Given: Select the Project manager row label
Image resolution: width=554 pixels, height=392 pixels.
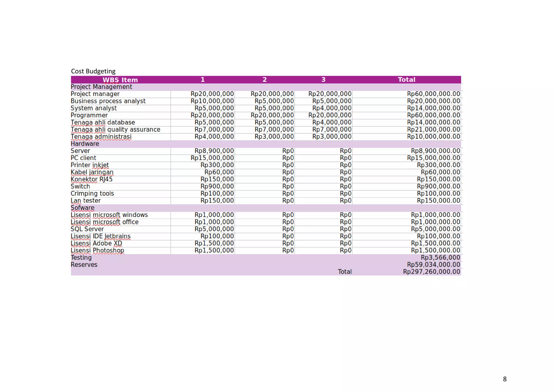Looking at the screenshot, I should pyautogui.click(x=95, y=94).
